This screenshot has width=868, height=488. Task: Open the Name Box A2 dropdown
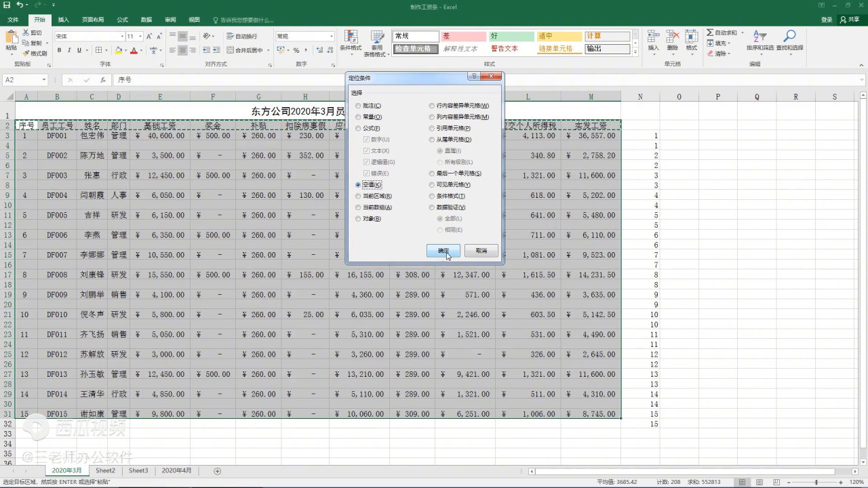point(44,79)
